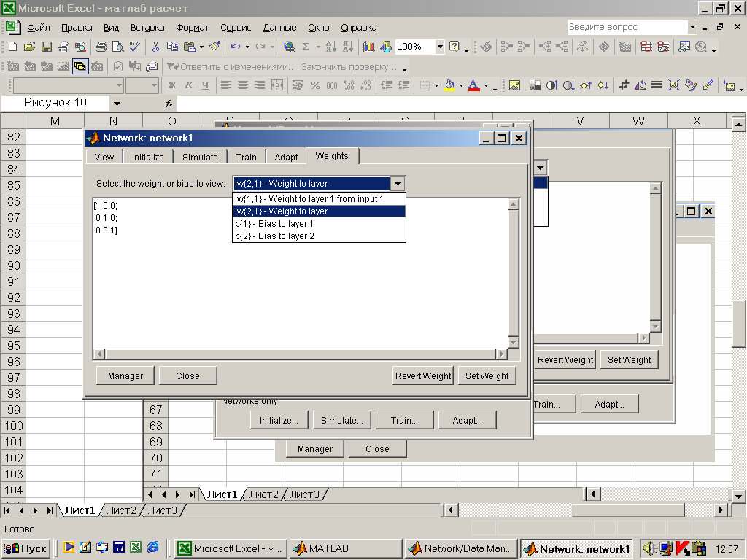Image resolution: width=747 pixels, height=560 pixels.
Task: Click the volume speaker tray icon
Action: 650,548
